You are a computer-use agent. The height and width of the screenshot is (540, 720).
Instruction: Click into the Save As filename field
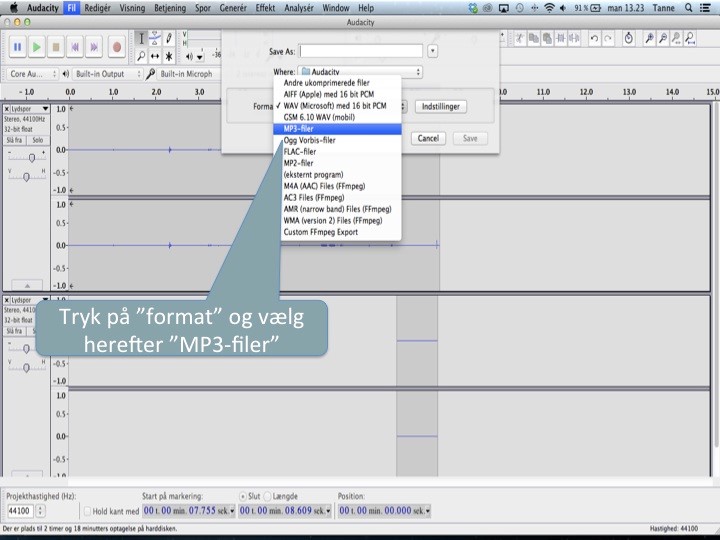coord(361,51)
